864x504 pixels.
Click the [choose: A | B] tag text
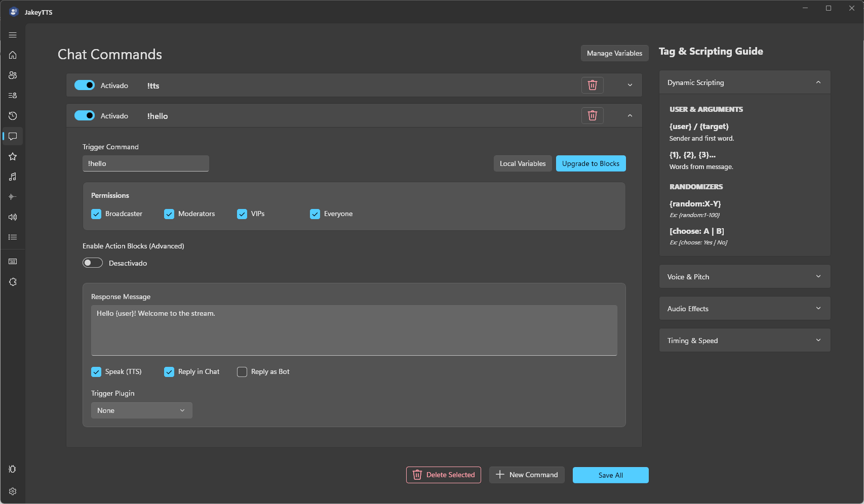coord(697,231)
